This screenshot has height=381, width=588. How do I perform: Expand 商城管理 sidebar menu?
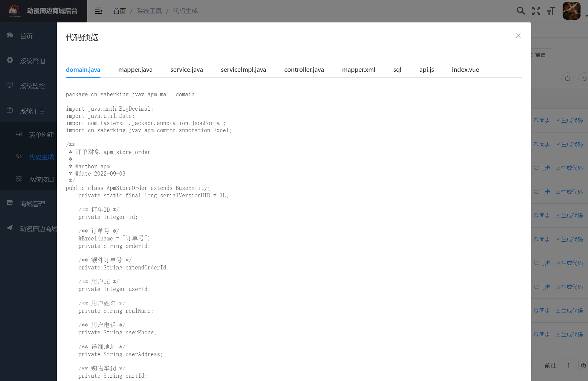(32, 204)
